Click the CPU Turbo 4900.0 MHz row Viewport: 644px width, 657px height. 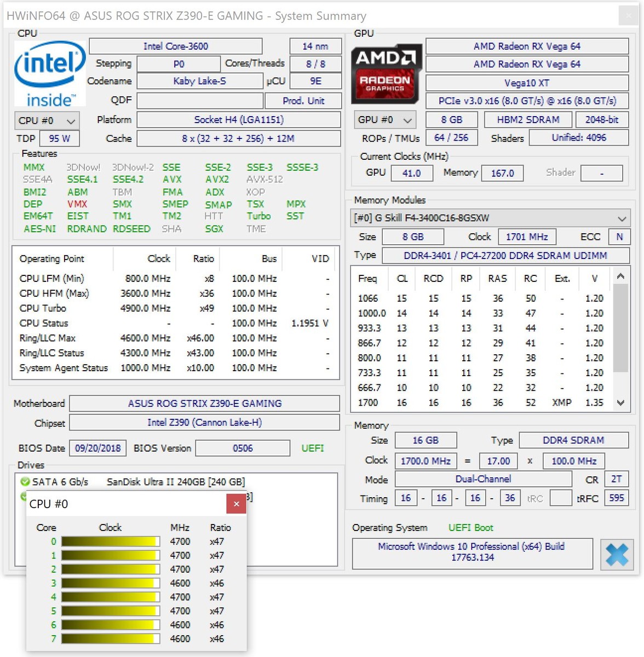[175, 308]
